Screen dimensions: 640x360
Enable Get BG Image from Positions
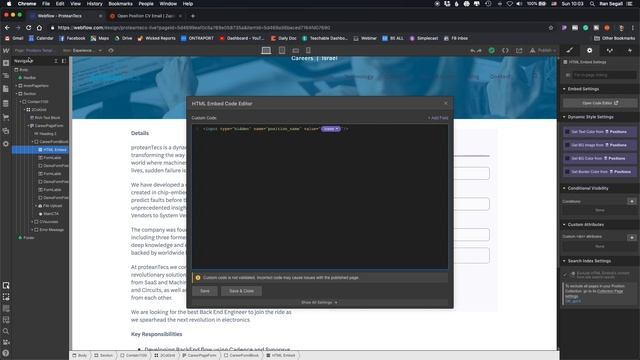click(x=567, y=145)
